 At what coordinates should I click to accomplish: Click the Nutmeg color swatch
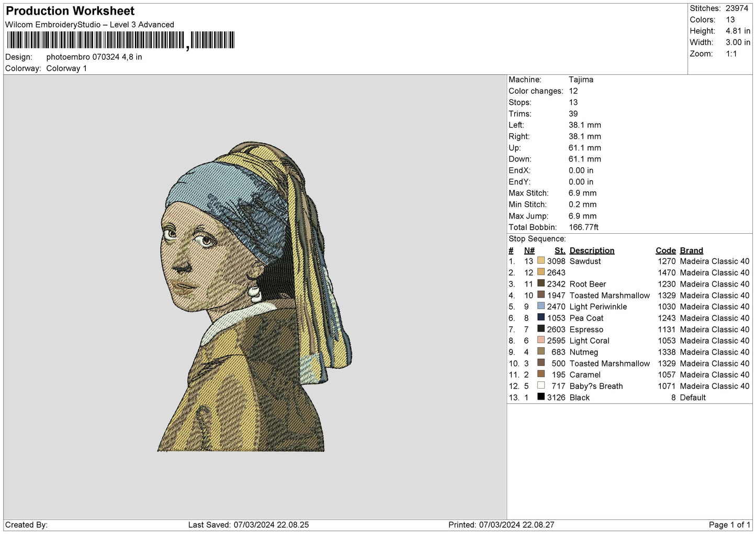point(541,351)
